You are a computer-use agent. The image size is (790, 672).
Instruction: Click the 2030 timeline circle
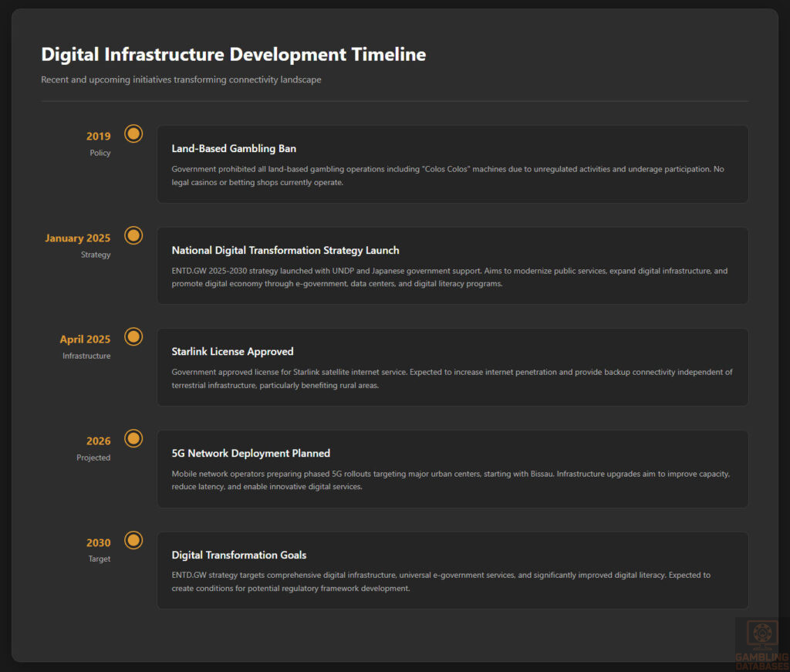(133, 540)
